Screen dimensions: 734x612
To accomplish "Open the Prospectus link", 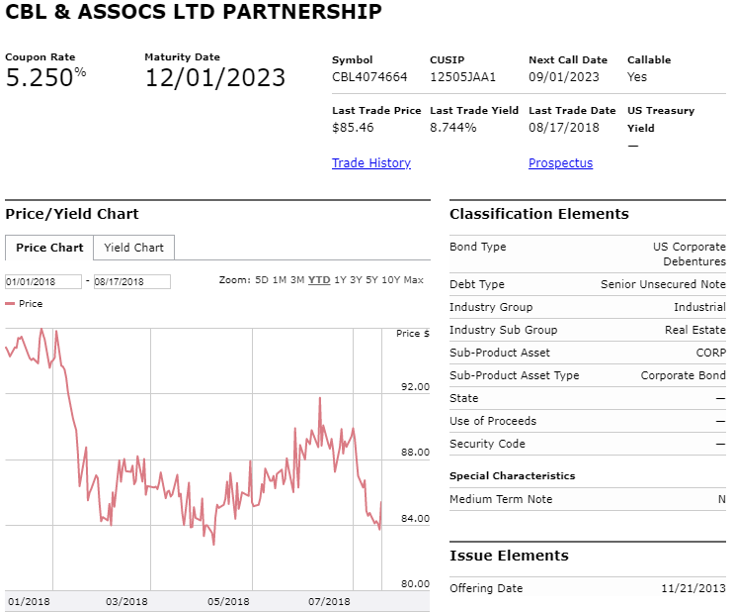I will pos(560,163).
